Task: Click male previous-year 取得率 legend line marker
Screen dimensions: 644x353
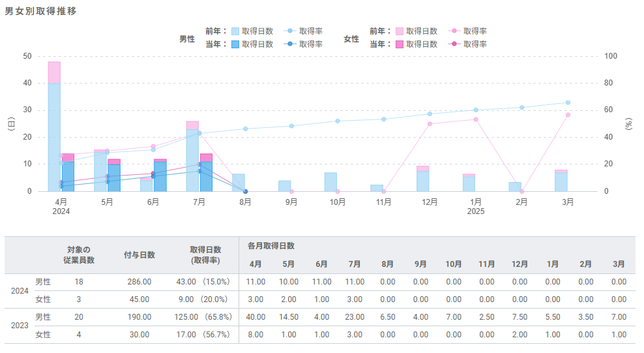Action: point(289,31)
